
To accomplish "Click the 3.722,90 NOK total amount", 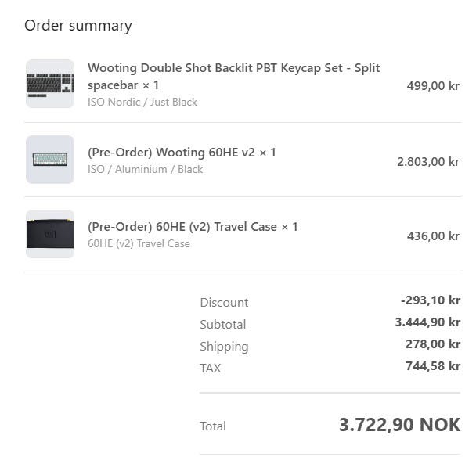I will [x=399, y=425].
